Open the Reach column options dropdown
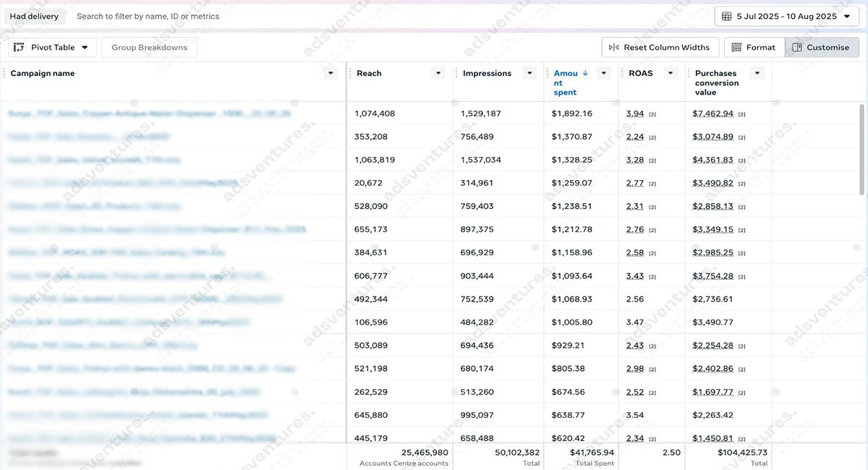This screenshot has height=470, width=868. tap(437, 73)
